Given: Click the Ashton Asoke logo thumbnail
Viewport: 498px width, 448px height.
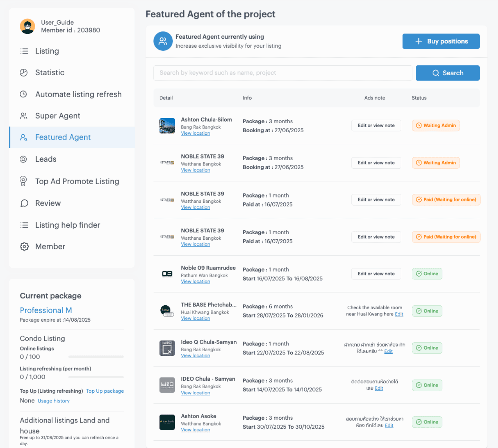Looking at the screenshot, I should point(167,422).
